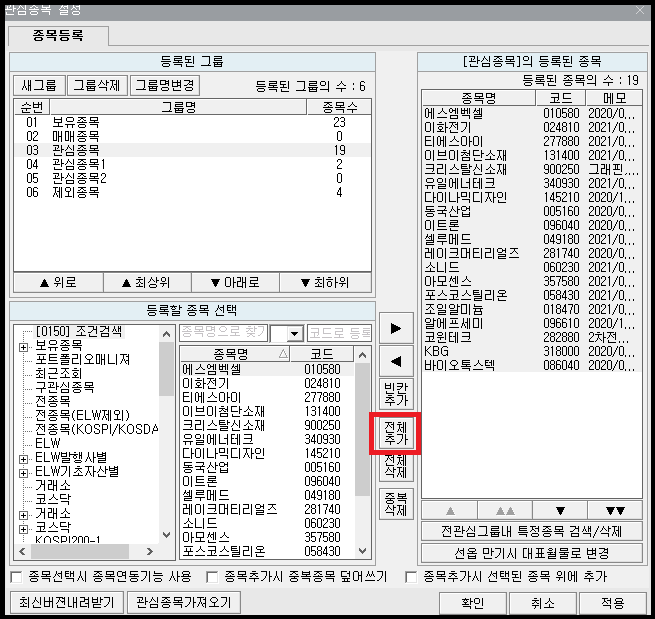
Task: Move group down with ▼ 아래로 button
Action: tap(235, 283)
